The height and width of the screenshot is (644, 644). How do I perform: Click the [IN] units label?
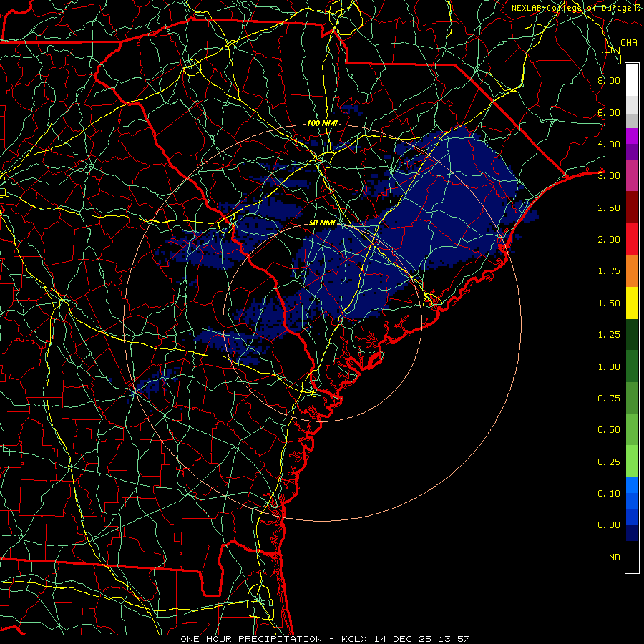(611, 49)
